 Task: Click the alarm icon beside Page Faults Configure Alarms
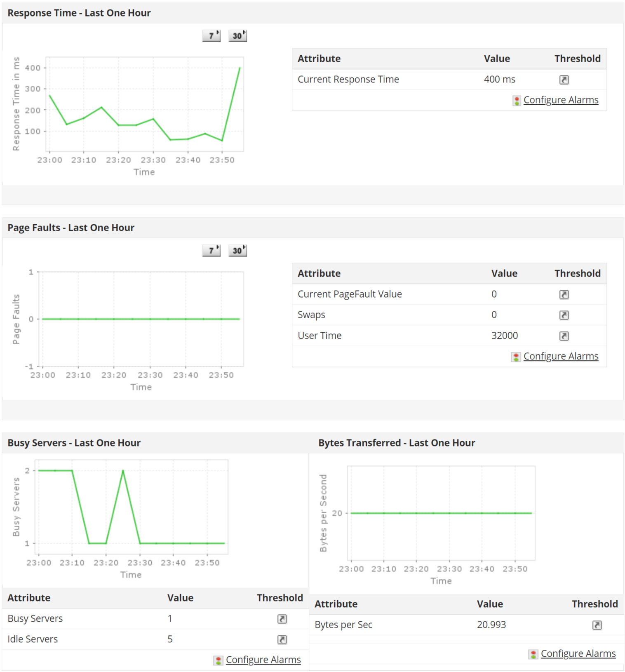click(516, 357)
